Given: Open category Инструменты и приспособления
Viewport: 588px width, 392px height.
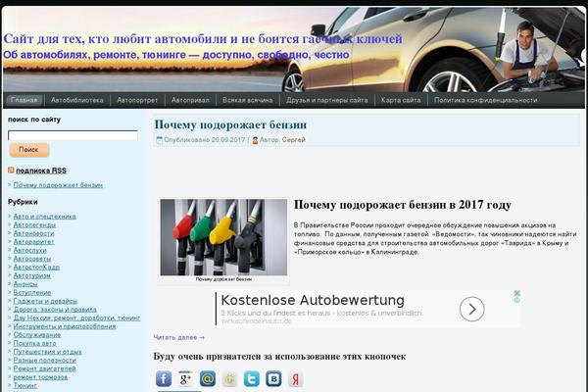Looking at the screenshot, I should coord(65,326).
